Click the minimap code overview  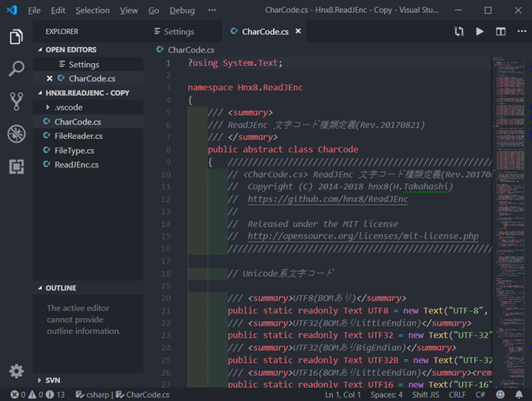(x=507, y=152)
